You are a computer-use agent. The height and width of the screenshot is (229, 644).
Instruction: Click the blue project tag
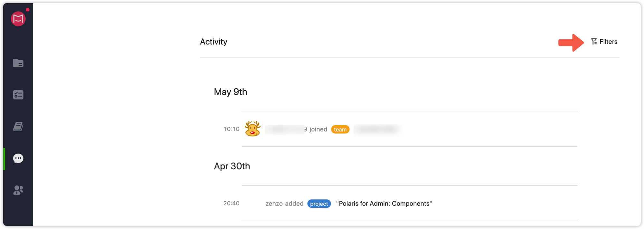[319, 204]
